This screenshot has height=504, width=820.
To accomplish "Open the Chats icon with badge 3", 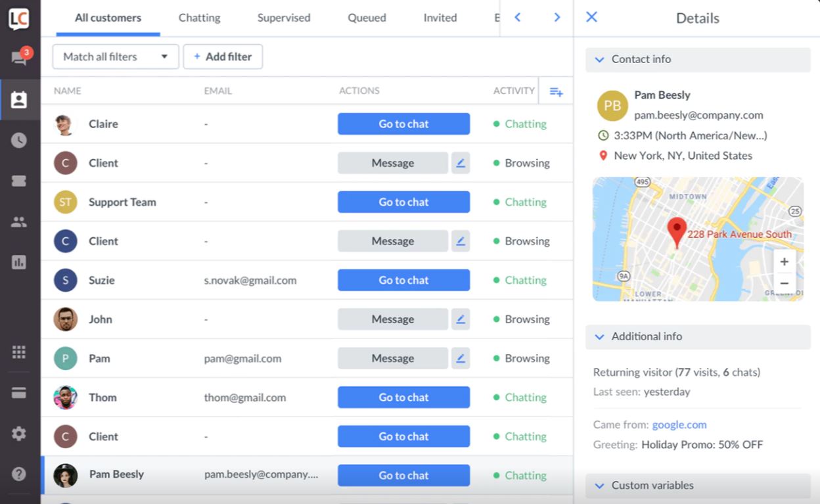I will point(20,57).
